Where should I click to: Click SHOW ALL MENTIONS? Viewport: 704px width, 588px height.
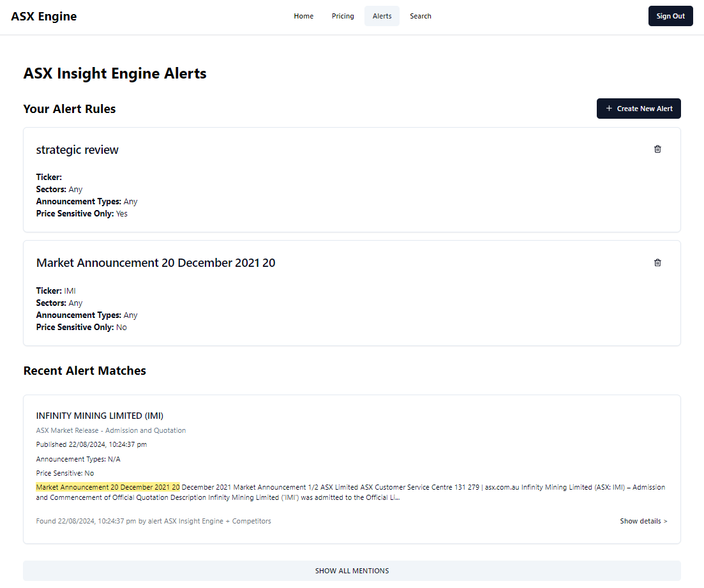[x=352, y=571]
